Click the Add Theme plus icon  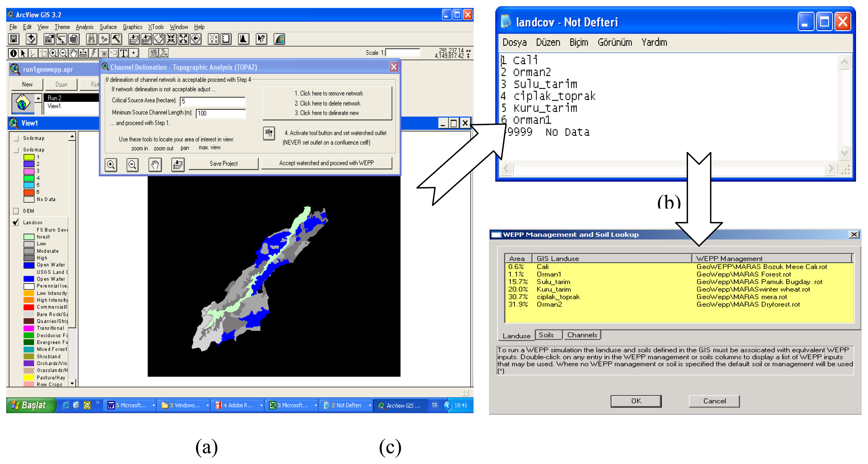[31, 39]
